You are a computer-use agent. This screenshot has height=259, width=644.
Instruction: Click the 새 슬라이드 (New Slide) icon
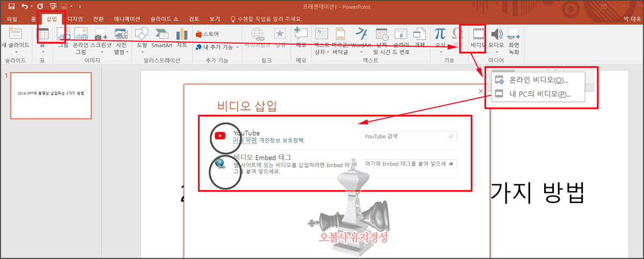tap(14, 34)
